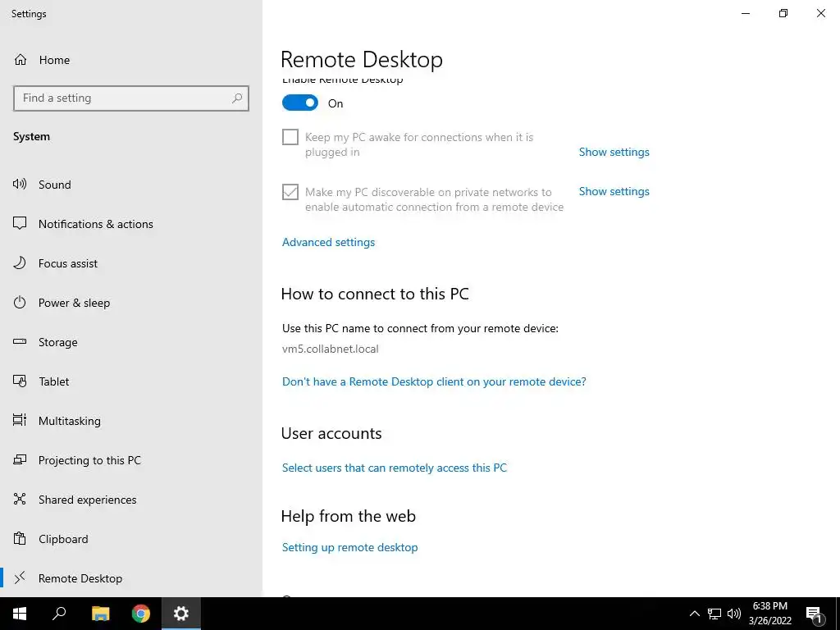The height and width of the screenshot is (630, 840).
Task: Click the taskbar clock and date
Action: (x=769, y=614)
